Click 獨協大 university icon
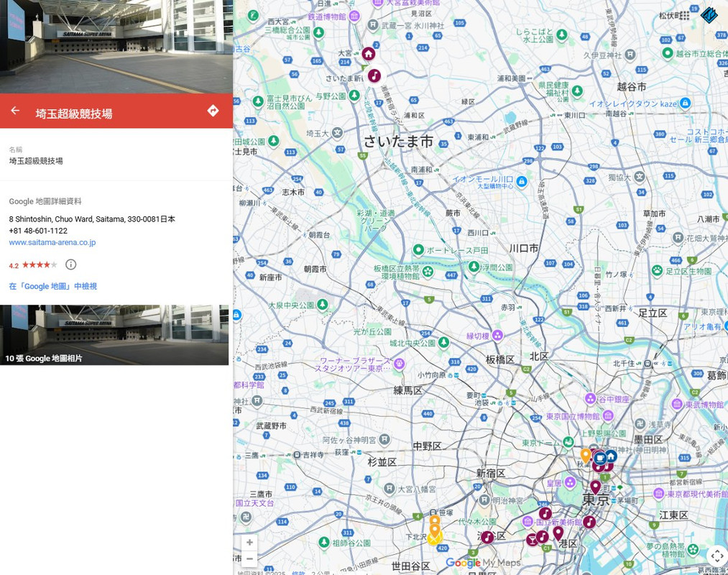This screenshot has height=575, width=728. click(x=640, y=177)
